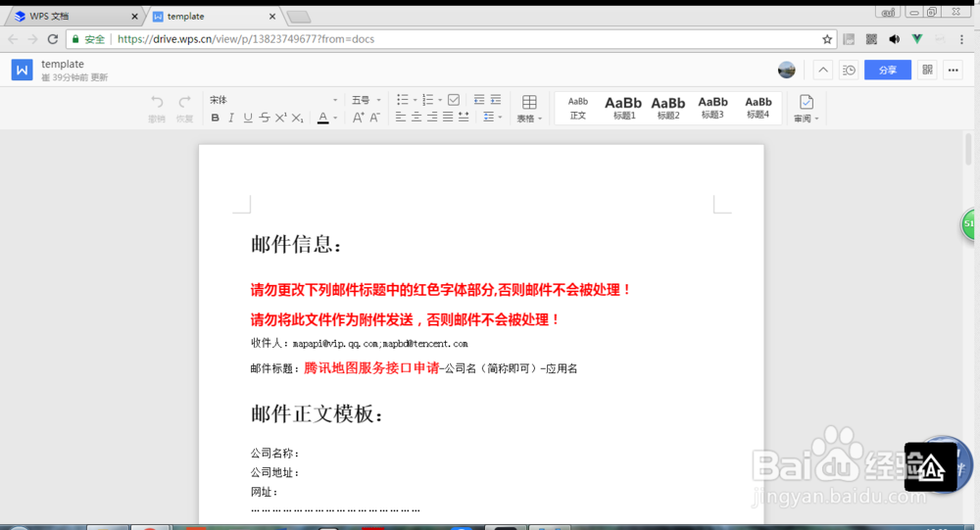Apply bulleted list
The image size is (980, 530).
pyautogui.click(x=403, y=100)
